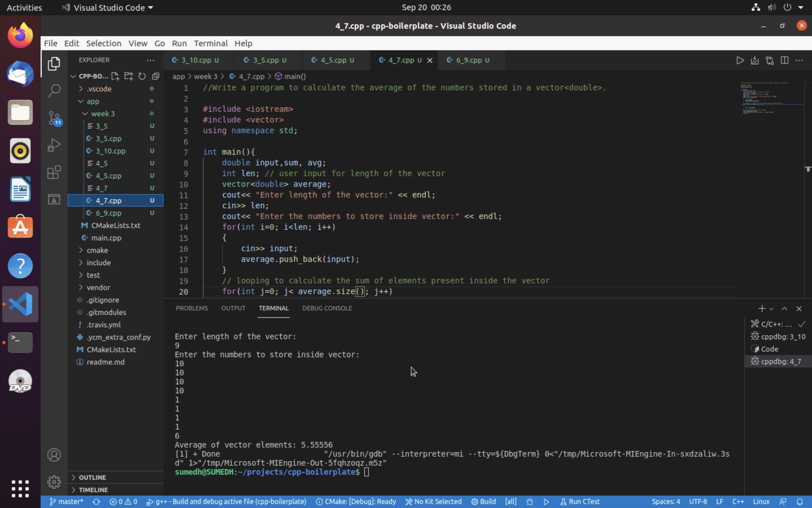Image resolution: width=812 pixels, height=508 pixels.
Task: Create a new terminal with plus icon
Action: tap(762, 308)
